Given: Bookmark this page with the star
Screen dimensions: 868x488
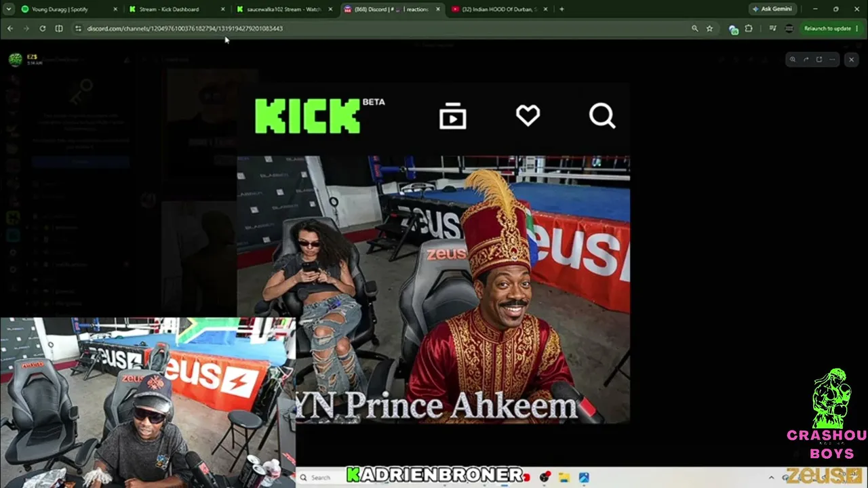Looking at the screenshot, I should click(709, 28).
